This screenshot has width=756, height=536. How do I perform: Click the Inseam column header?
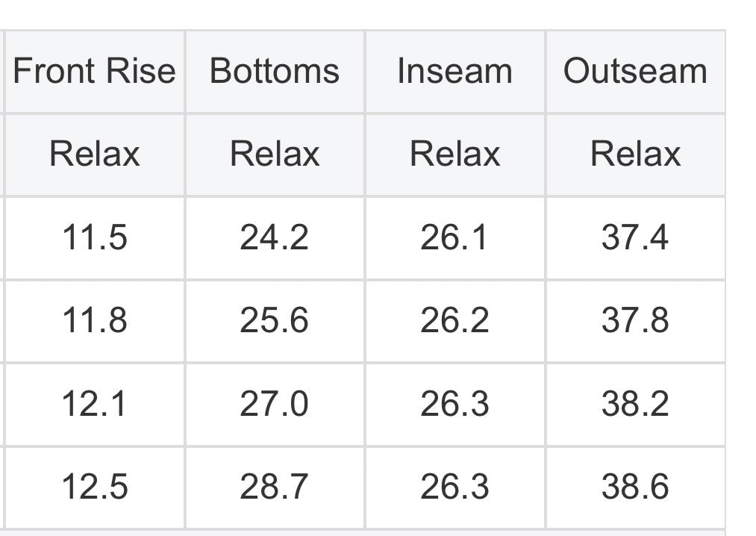pos(454,72)
